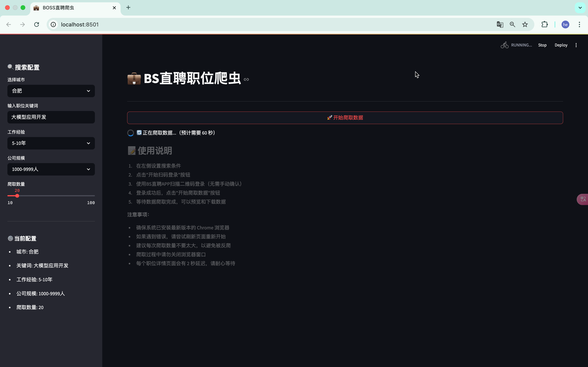Open the 选择城市 dropdown showing 合肥
Screen dimensions: 588x367
pos(51,91)
